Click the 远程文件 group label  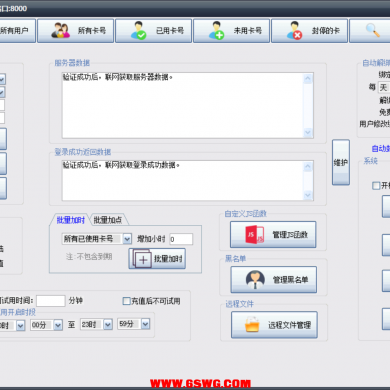pyautogui.click(x=239, y=304)
